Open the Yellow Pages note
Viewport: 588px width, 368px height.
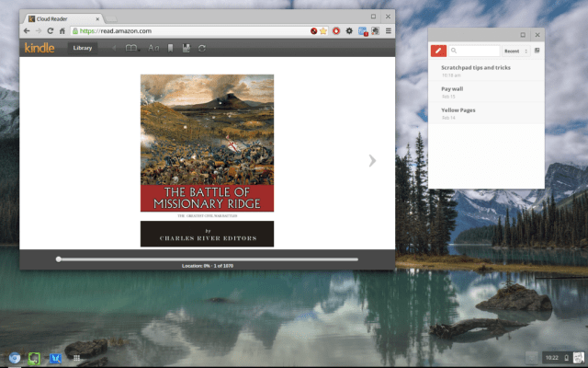point(486,113)
